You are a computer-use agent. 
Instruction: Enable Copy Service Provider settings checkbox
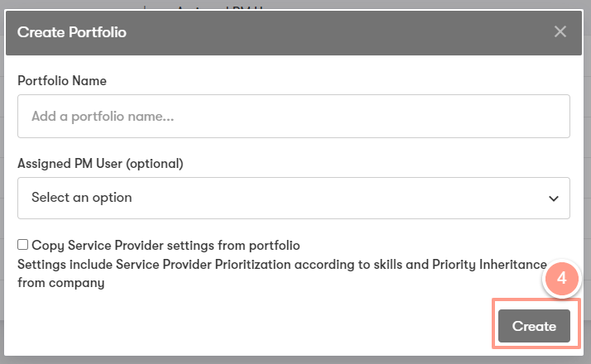click(22, 245)
